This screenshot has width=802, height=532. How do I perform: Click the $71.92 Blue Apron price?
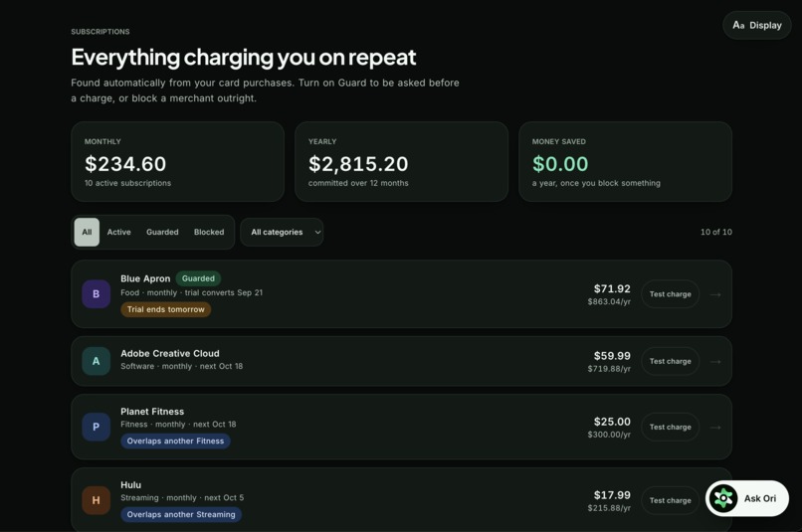pos(612,288)
